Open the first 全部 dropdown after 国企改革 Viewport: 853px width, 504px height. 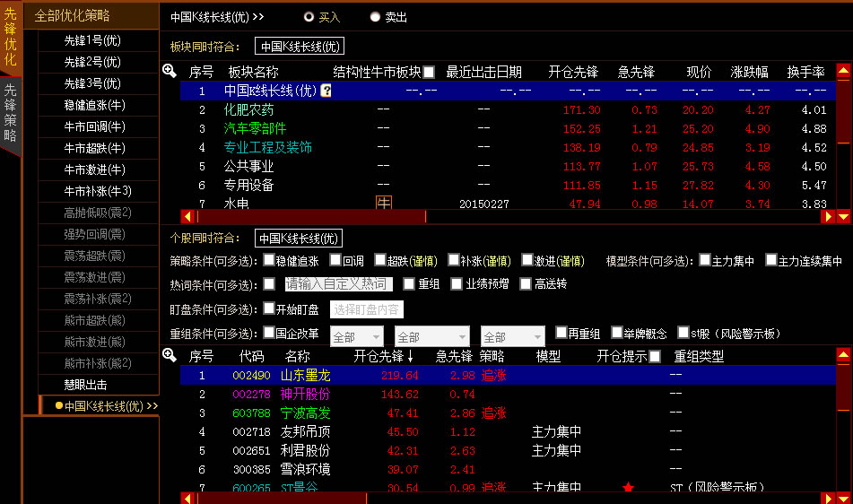(x=356, y=337)
